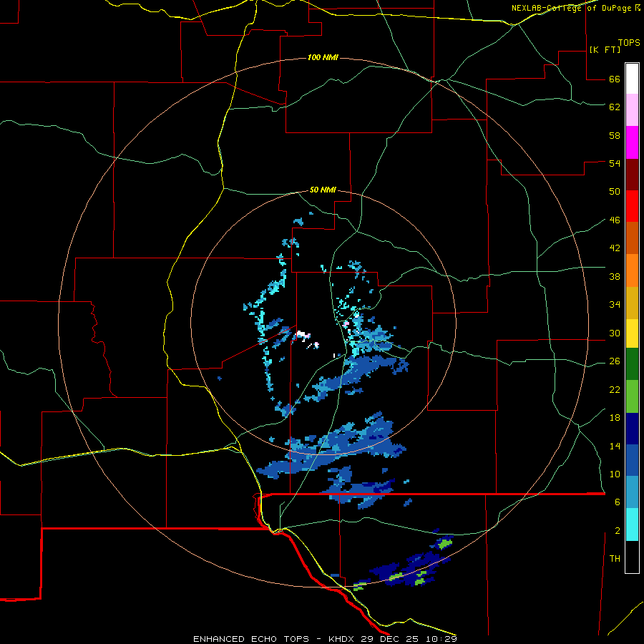
Task: Click the magenta swatch in the legend
Action: (x=632, y=142)
